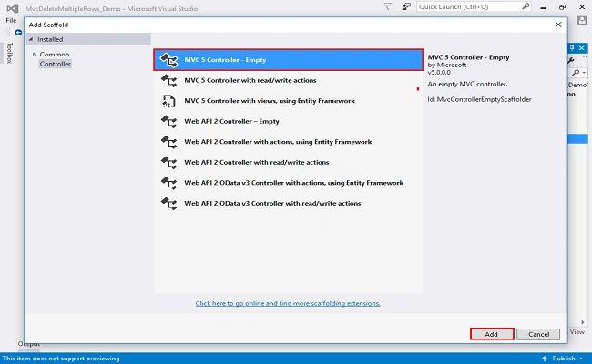Select Web API 2 Controller with actions, using Entity Framework
This screenshot has height=364, width=592.
(x=288, y=142)
